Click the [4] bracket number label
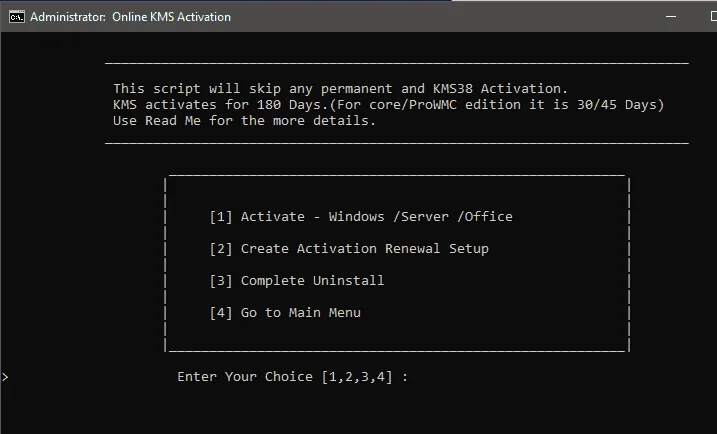The image size is (717, 434). coord(221,312)
